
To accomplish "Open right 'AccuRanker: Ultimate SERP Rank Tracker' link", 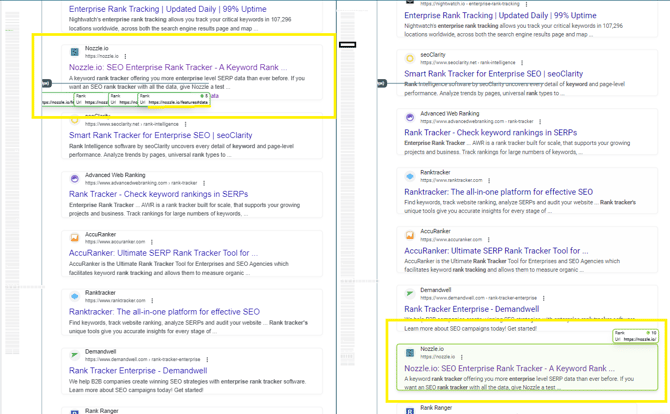I will [496, 251].
